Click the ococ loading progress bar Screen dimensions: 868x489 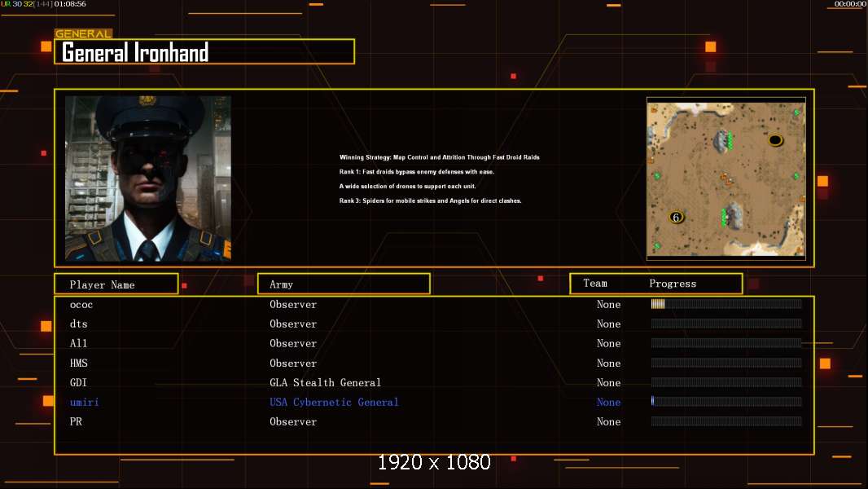coord(726,303)
